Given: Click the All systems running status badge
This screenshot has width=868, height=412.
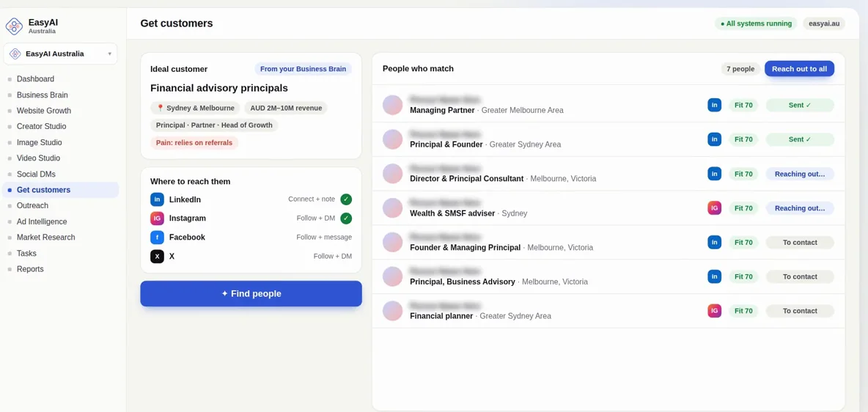Looking at the screenshot, I should 756,23.
